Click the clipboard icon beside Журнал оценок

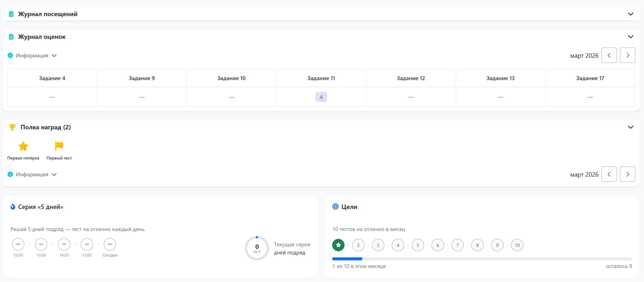coord(11,37)
